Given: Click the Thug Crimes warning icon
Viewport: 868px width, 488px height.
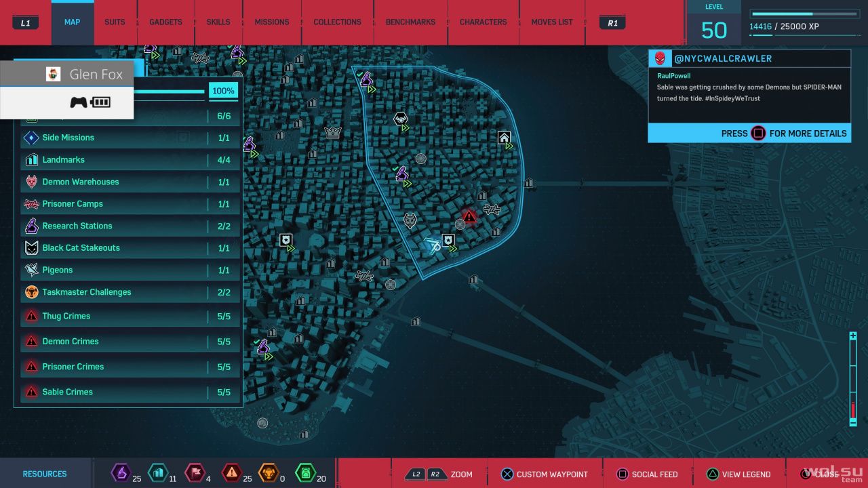Looking at the screenshot, I should (x=31, y=317).
